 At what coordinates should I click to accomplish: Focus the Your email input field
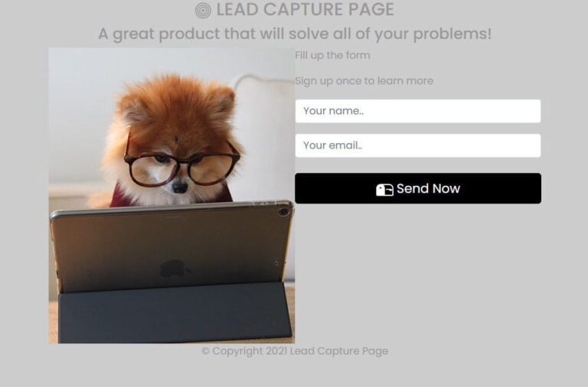(418, 145)
